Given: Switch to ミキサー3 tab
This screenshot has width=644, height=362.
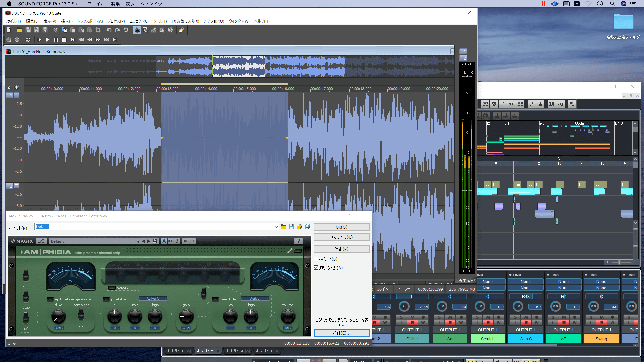Looking at the screenshot, I should [x=234, y=351].
